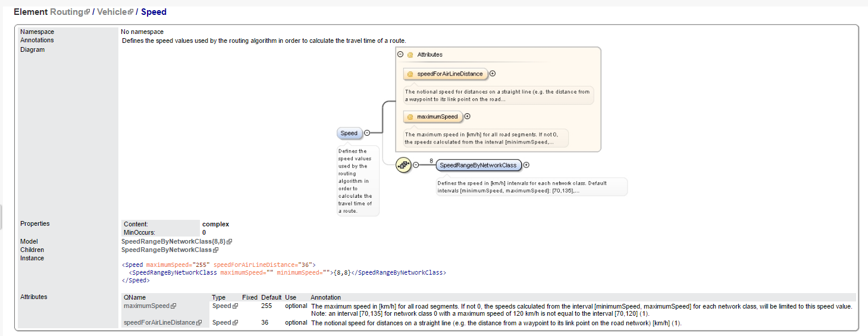
Task: Click external-link icon next to Vehicle
Action: pos(131,13)
